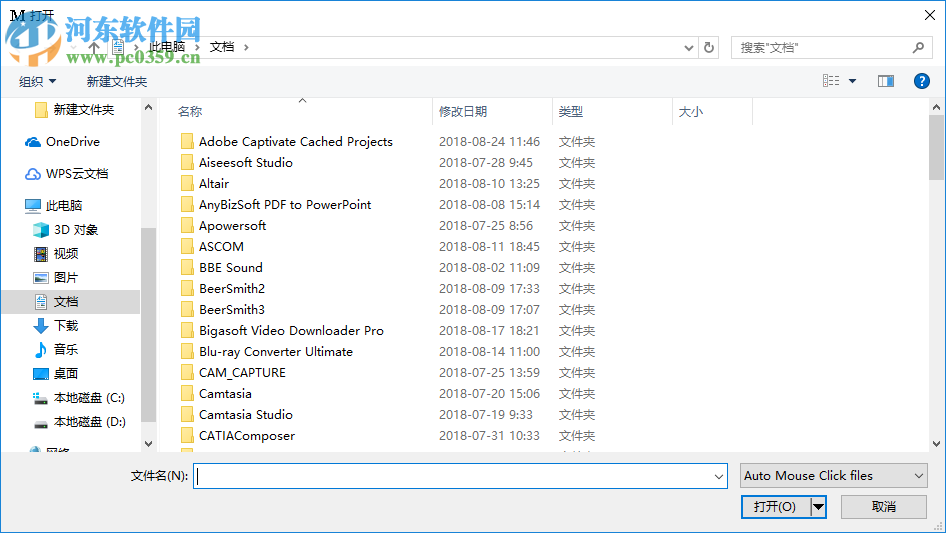The image size is (946, 533).
Task: Click the change view layout icon
Action: [831, 81]
